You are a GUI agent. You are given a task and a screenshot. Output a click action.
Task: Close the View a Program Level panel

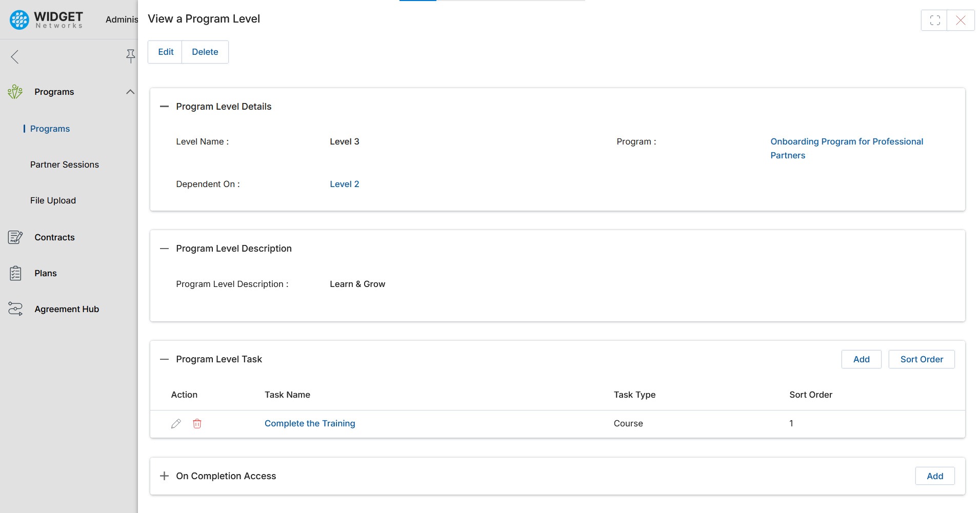click(961, 20)
